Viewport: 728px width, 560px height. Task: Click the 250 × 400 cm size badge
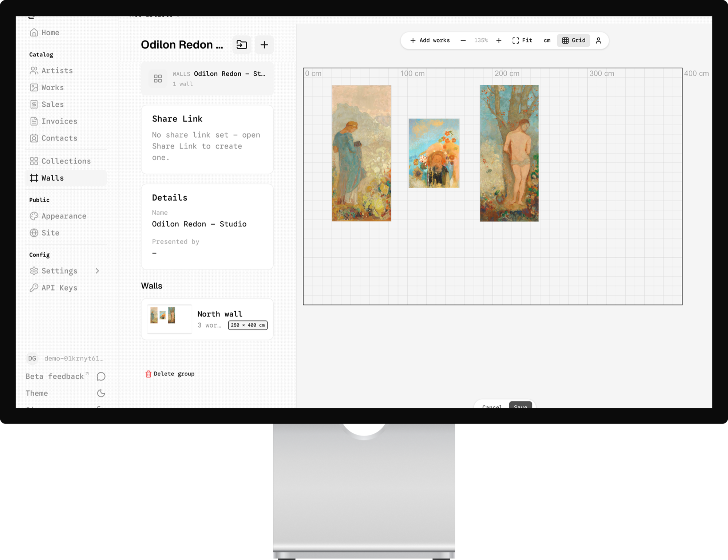[x=248, y=325]
